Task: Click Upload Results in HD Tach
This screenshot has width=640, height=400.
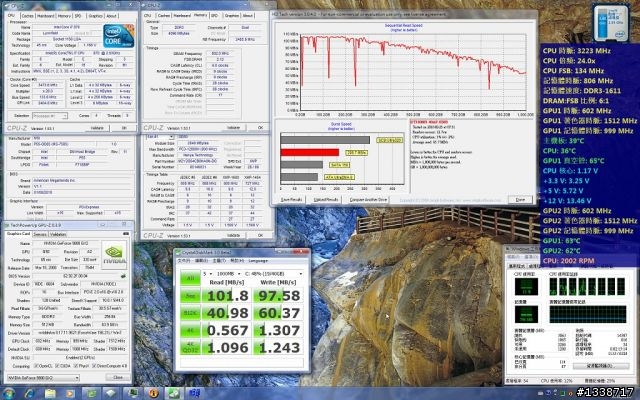Action: point(326,200)
